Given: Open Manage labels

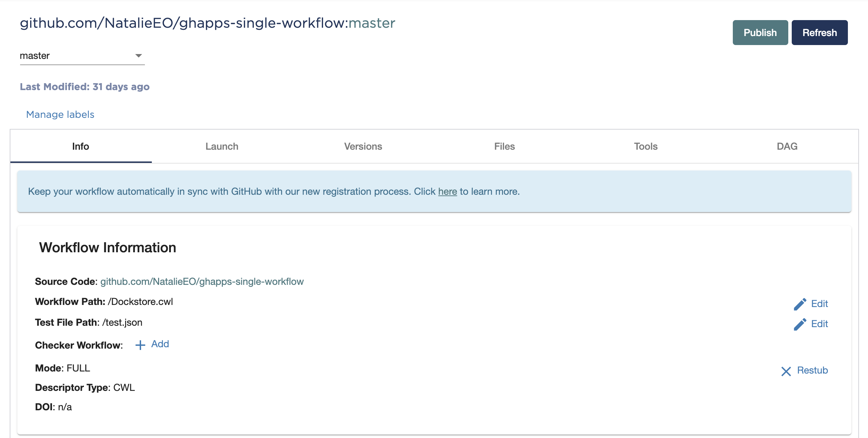Looking at the screenshot, I should tap(60, 114).
